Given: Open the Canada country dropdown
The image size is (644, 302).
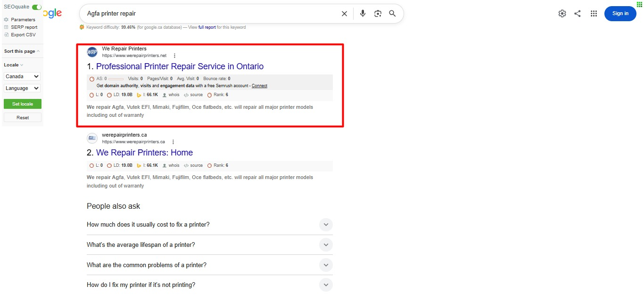Looking at the screenshot, I should tap(22, 76).
